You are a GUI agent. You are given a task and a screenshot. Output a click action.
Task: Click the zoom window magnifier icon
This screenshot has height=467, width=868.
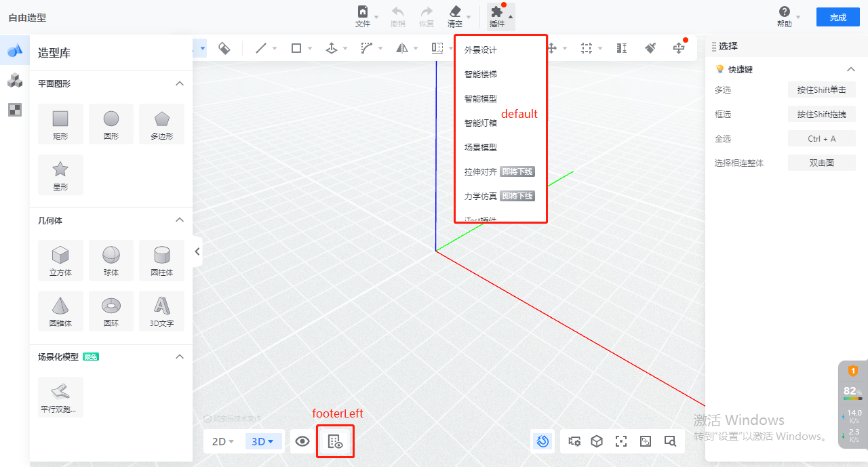[x=670, y=441]
